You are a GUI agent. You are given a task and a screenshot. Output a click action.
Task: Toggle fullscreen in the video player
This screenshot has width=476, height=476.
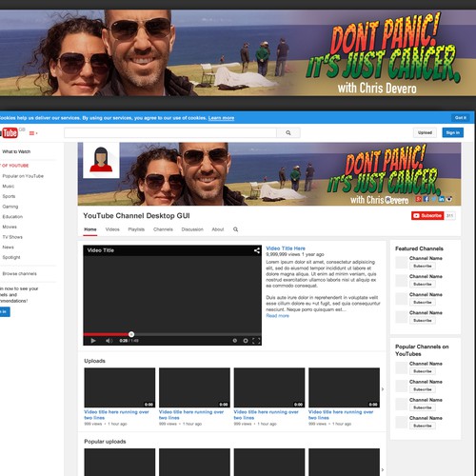pos(256,341)
